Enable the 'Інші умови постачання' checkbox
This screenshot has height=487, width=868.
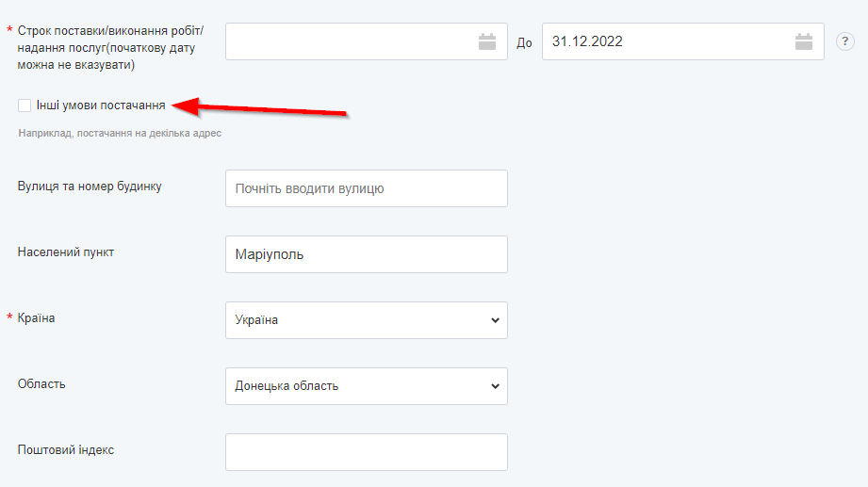pos(25,106)
